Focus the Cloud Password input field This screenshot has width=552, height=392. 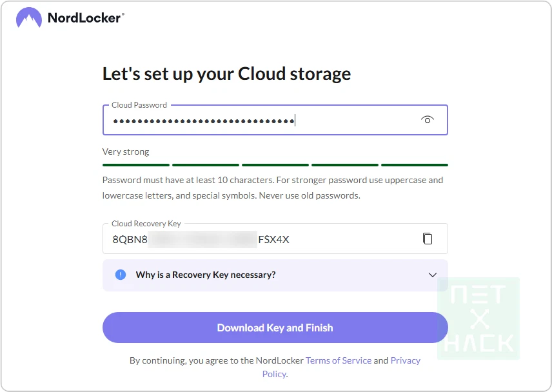click(258, 121)
